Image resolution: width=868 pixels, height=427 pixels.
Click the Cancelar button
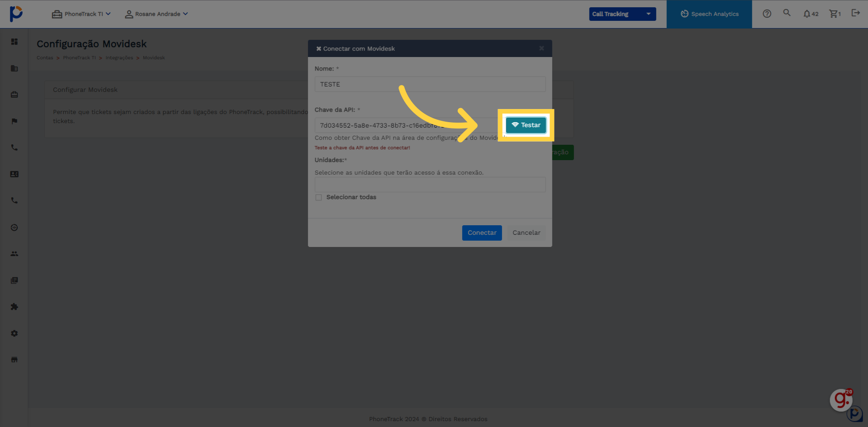526,233
